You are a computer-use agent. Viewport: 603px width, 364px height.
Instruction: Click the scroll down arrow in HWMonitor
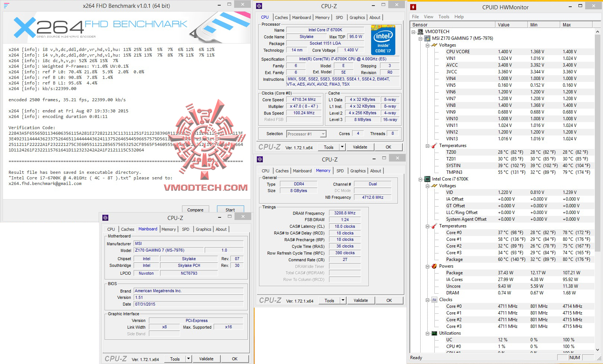597,349
